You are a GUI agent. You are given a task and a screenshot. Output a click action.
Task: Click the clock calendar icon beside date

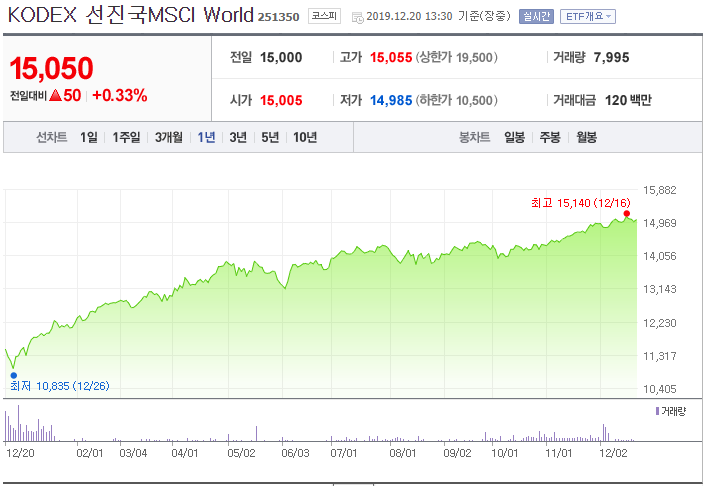357,18
